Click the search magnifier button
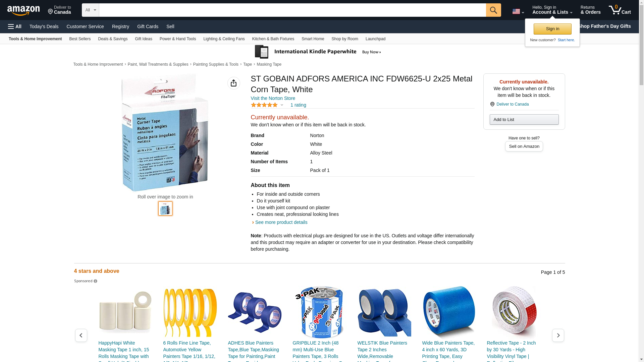644x362 pixels. pos(493,10)
